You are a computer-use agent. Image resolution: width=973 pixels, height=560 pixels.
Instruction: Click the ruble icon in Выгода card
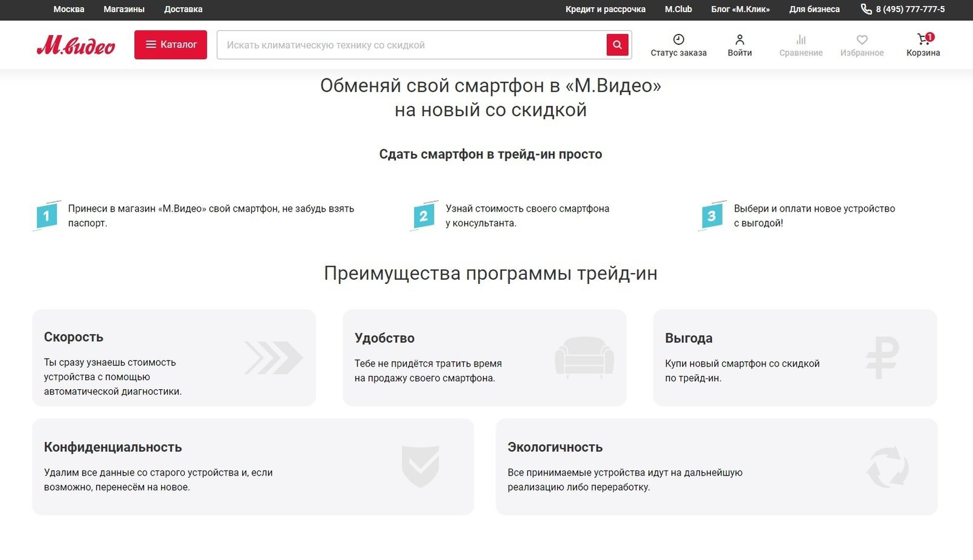tap(882, 358)
